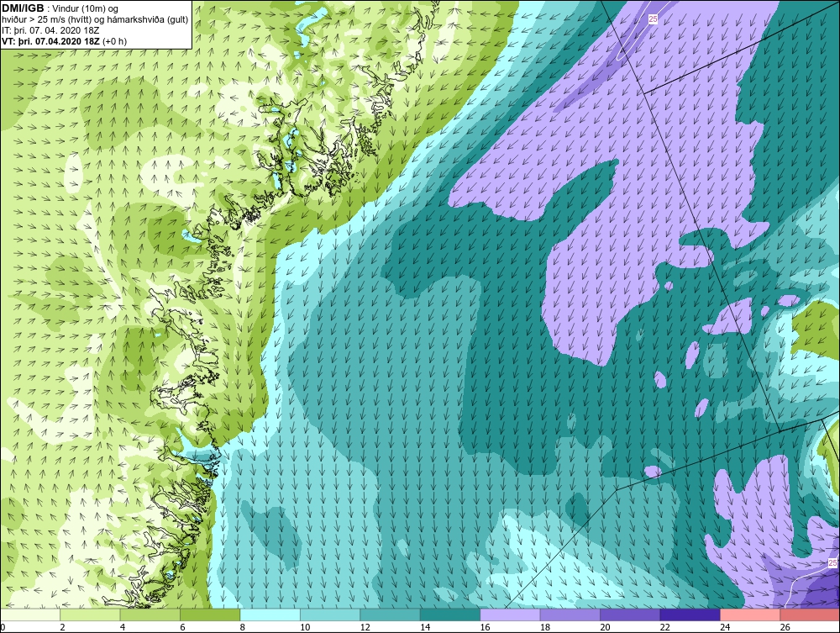Click the scale label '0'
Screen dimensions: 840x633
coord(3,627)
